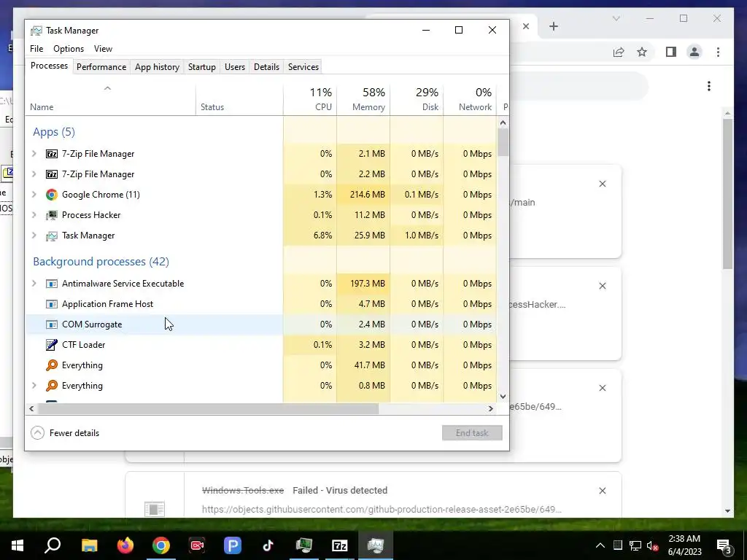Sort by Disk column header

point(417,99)
